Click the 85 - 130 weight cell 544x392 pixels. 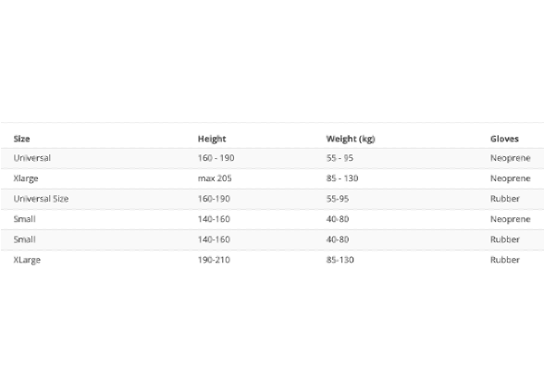pyautogui.click(x=342, y=178)
